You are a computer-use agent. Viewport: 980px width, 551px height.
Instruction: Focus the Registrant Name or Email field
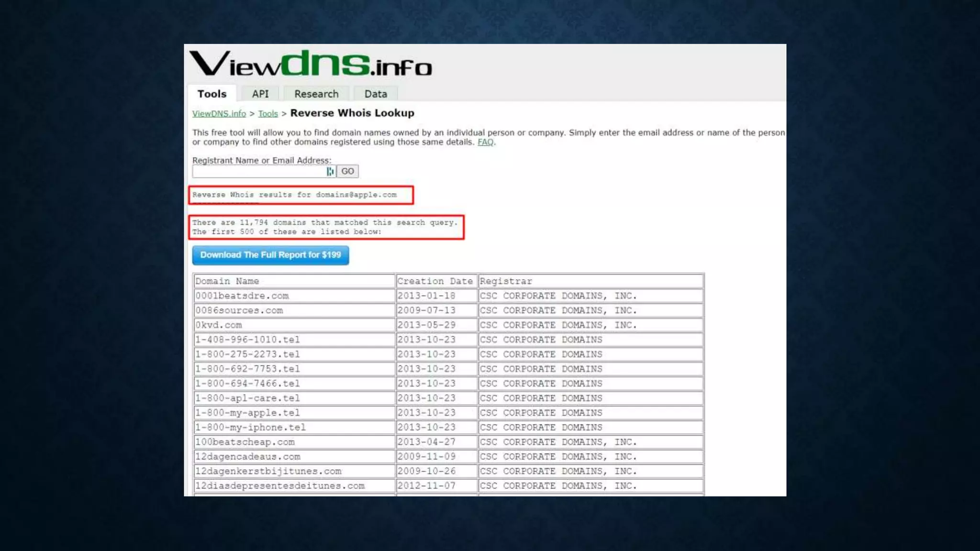tap(258, 171)
